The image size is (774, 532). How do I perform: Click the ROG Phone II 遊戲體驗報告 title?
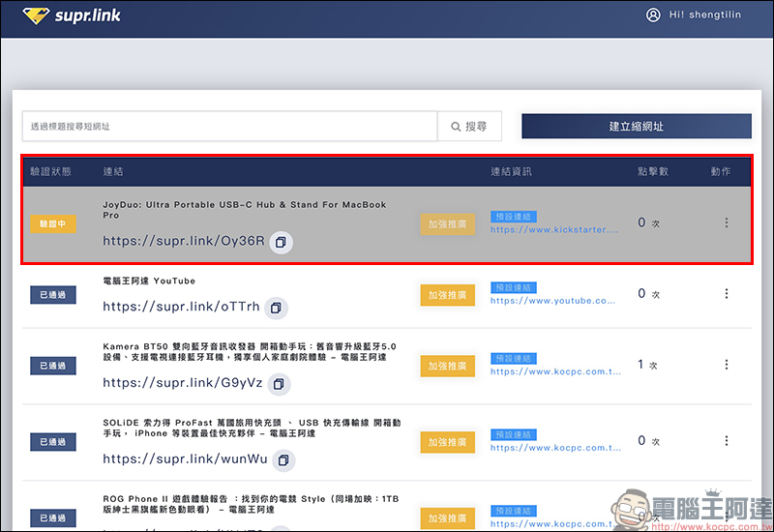pos(251,504)
